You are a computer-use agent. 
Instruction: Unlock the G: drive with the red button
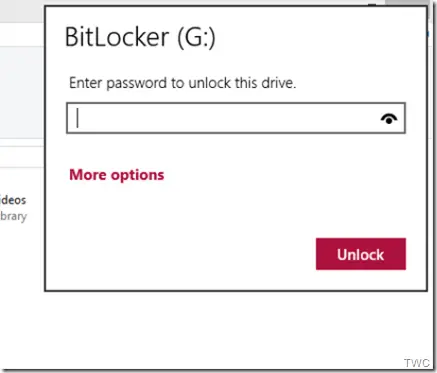tap(361, 254)
